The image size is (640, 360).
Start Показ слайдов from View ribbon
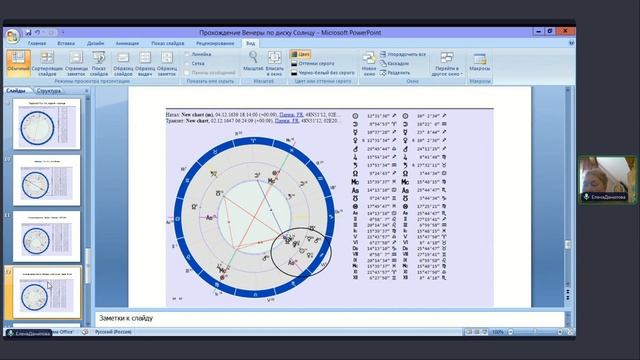click(99, 63)
